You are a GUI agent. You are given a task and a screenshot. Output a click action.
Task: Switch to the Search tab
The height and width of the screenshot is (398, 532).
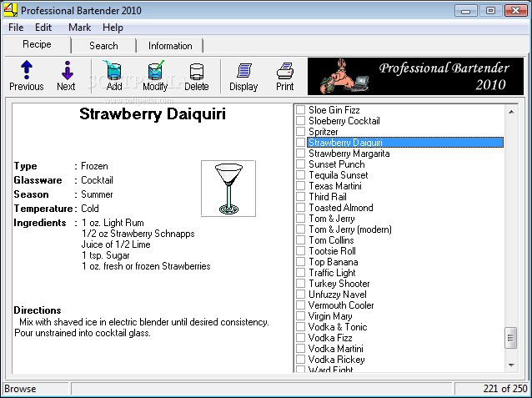pyautogui.click(x=103, y=46)
